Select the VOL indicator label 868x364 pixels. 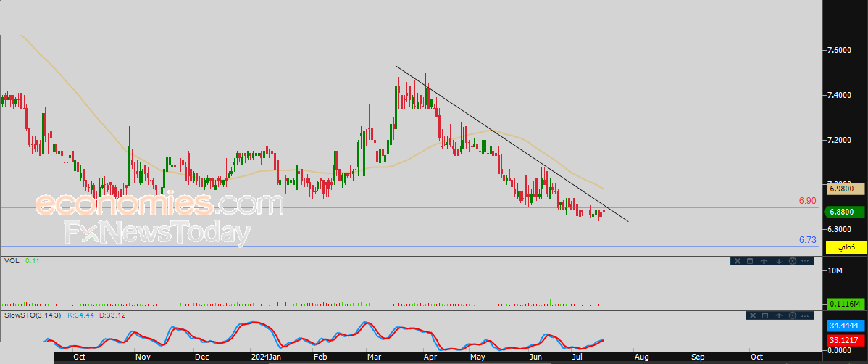coord(11,260)
